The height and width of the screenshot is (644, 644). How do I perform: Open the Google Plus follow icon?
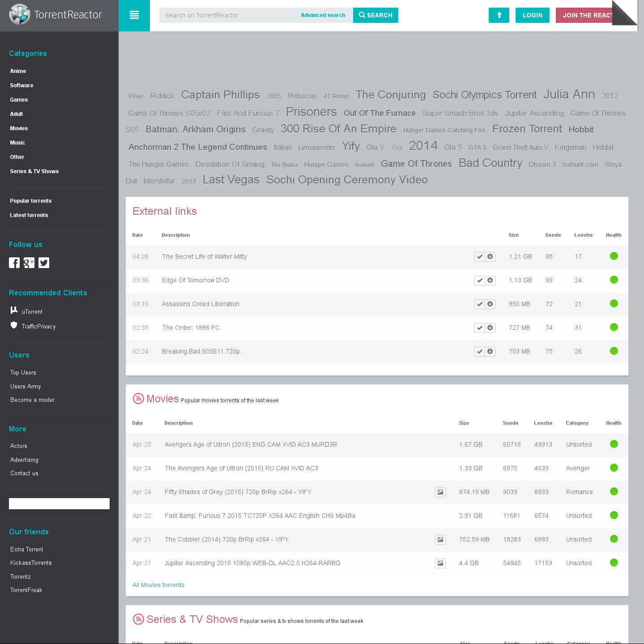pos(29,263)
